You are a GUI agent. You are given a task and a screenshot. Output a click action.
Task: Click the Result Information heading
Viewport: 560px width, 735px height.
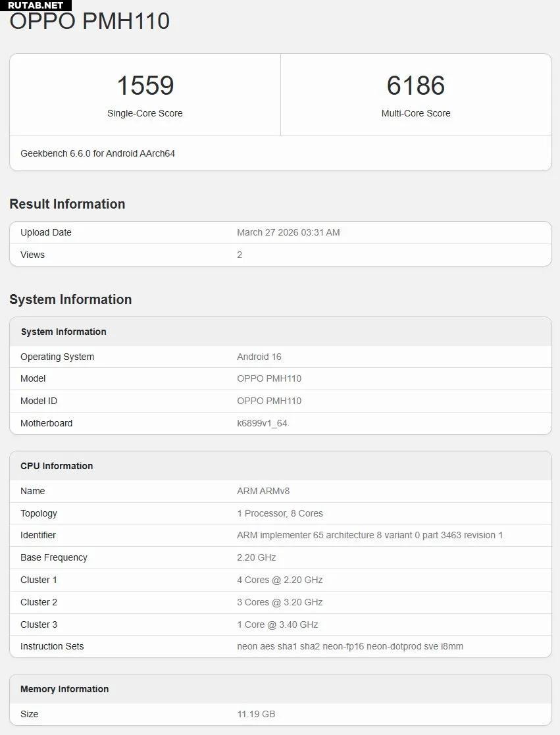click(67, 204)
